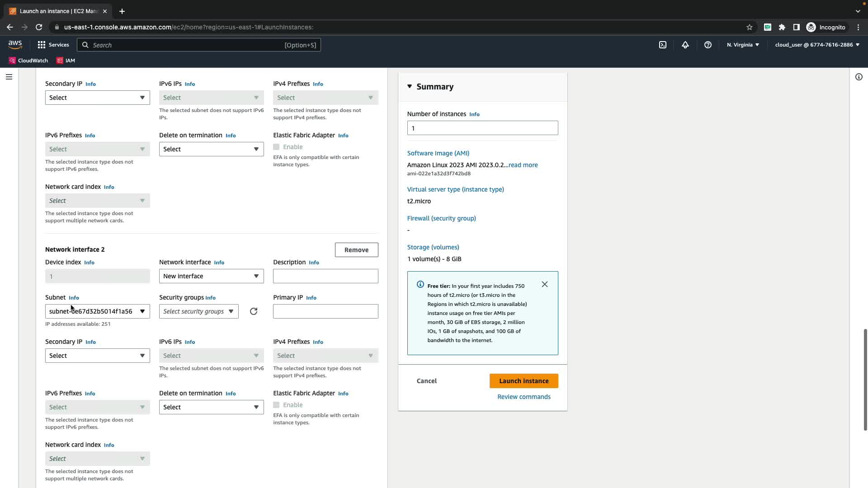
Task: Open the CloudWatch bookmark
Action: point(28,61)
